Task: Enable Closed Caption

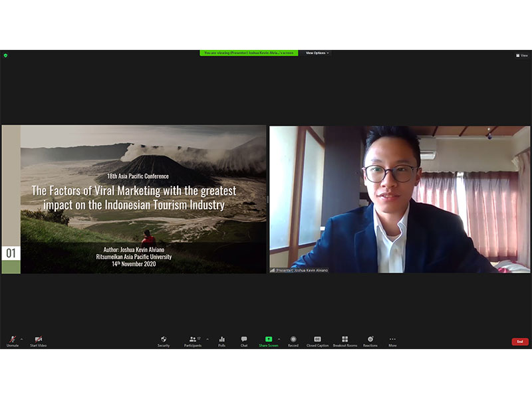Action: pyautogui.click(x=317, y=340)
